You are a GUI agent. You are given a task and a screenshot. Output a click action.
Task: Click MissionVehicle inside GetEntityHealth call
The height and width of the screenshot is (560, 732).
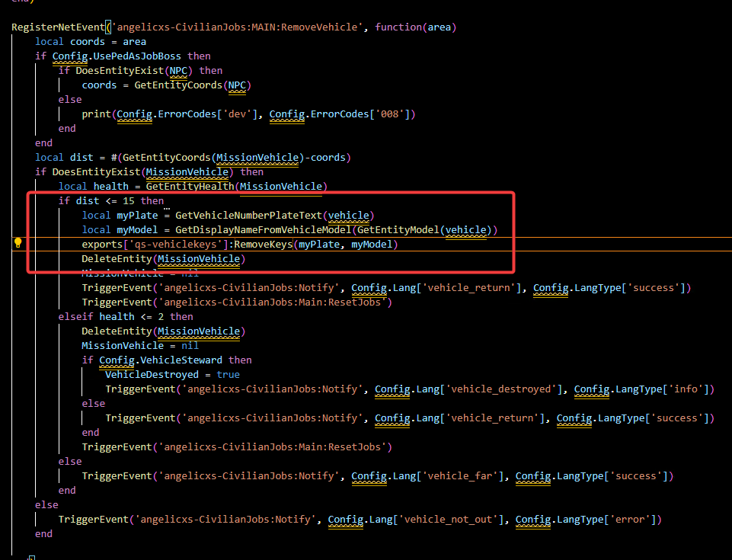[x=281, y=187]
